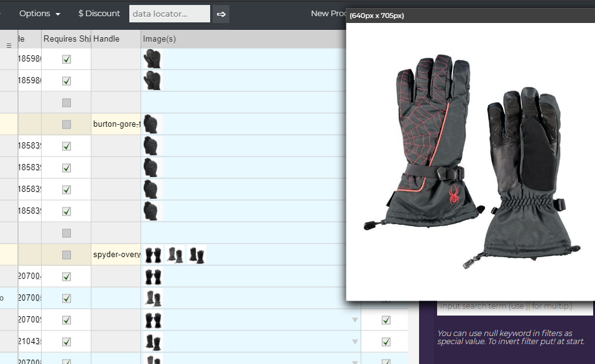Open the column menu icon in header row
The height and width of the screenshot is (364, 595).
pos(9,45)
